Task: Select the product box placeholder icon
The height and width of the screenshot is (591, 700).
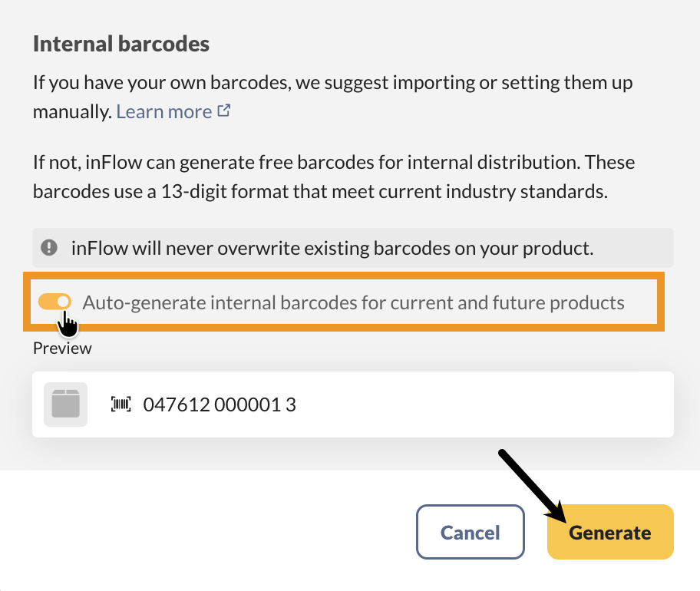Action: coord(65,404)
